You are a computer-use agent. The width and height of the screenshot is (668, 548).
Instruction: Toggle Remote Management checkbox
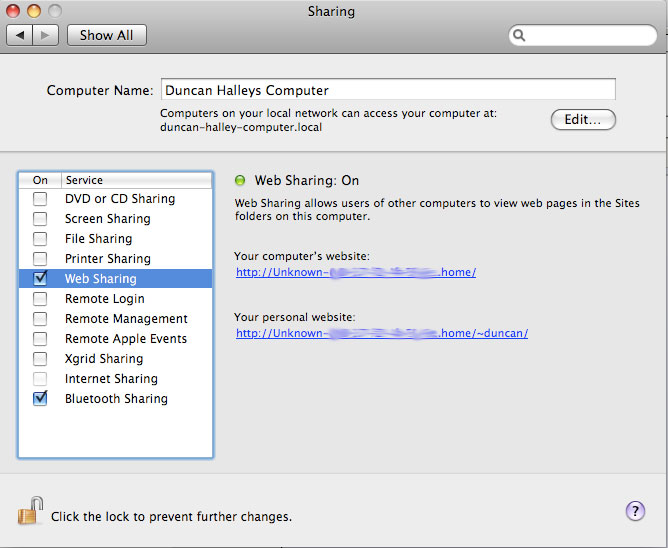(x=40, y=319)
